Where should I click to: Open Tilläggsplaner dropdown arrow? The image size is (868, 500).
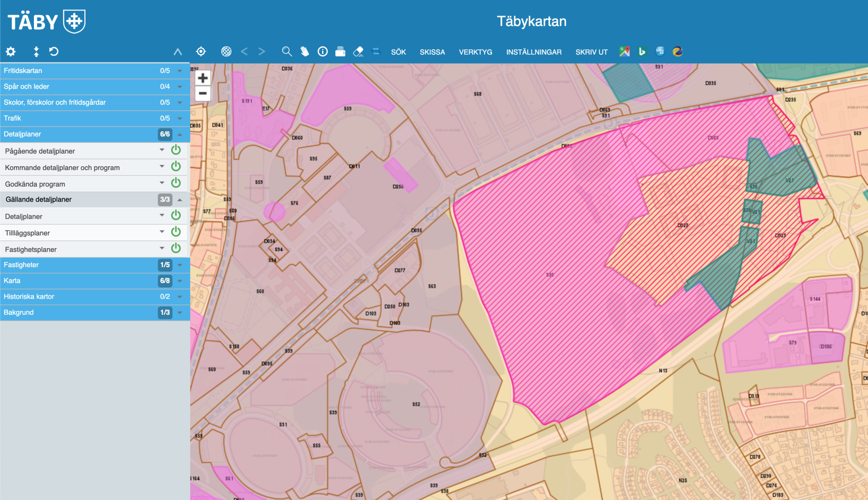coord(162,232)
